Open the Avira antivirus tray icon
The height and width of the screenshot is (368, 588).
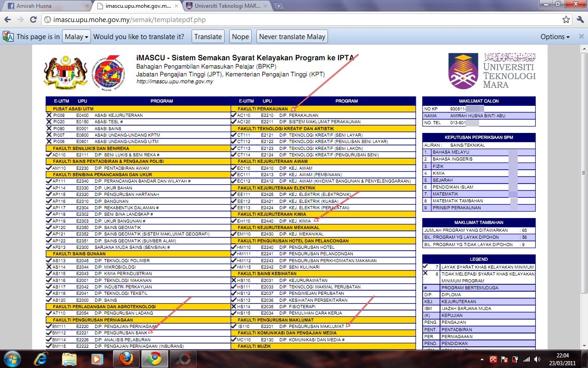pos(493,359)
